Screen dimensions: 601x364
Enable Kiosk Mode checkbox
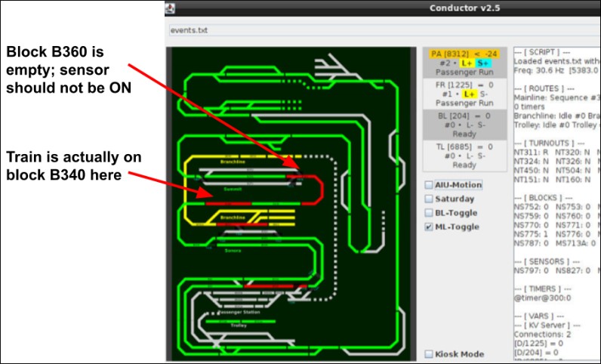429,354
